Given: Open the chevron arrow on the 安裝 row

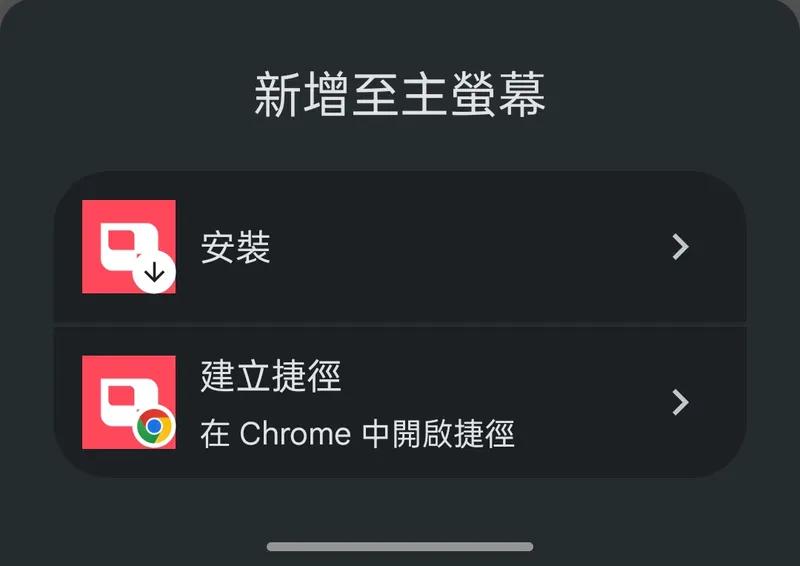Looking at the screenshot, I should tap(681, 247).
